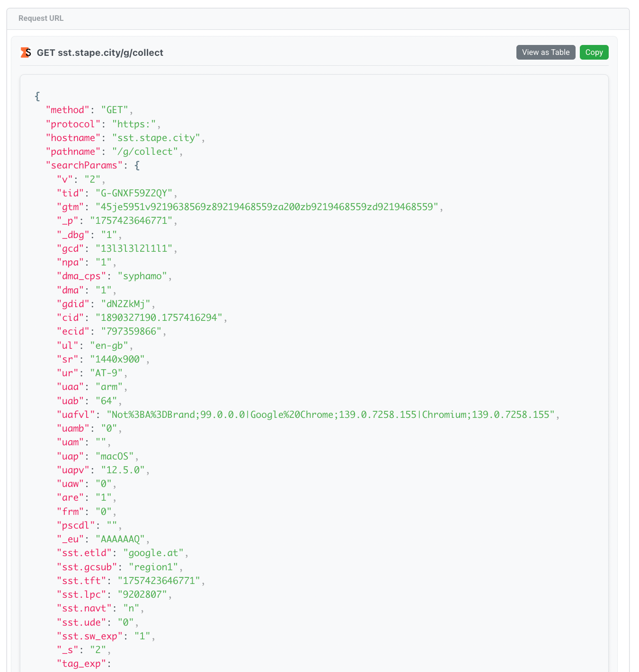Select the sst.lpc value 9202807
Screen dimensions: 639x672
[x=142, y=594]
